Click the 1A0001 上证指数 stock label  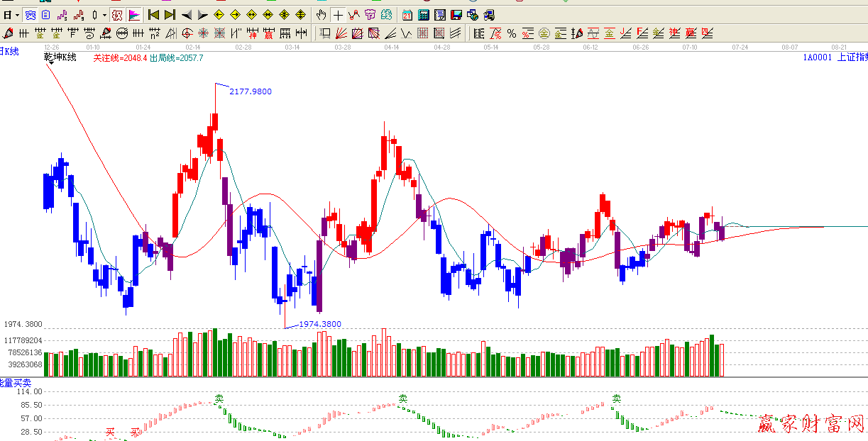(x=835, y=57)
